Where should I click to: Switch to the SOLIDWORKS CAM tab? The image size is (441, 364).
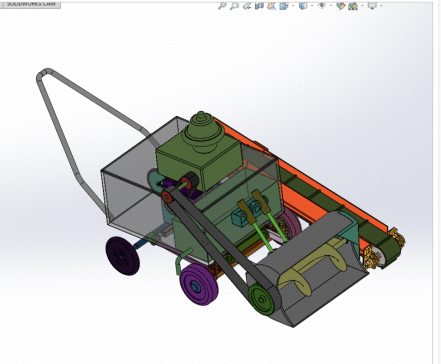30,5
